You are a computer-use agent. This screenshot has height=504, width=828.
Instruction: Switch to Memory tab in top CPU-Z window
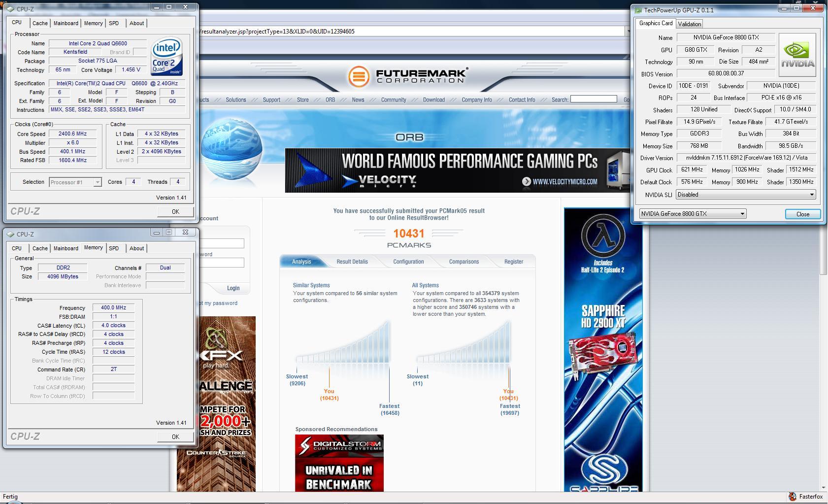point(93,23)
